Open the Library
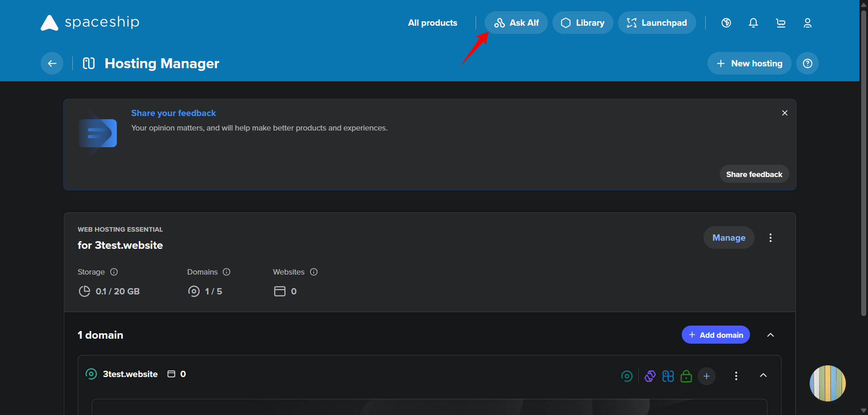Screen dimensions: 868x415 pos(583,23)
